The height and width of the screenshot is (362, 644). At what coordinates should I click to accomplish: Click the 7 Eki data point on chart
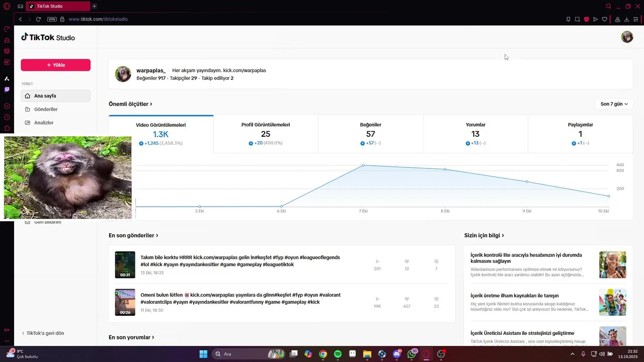pyautogui.click(x=363, y=165)
